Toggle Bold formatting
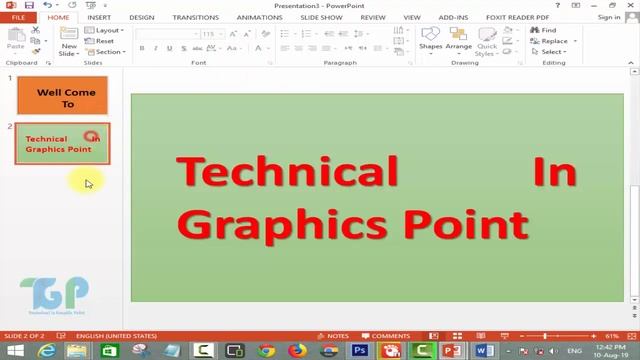640x360 pixels. click(142, 48)
